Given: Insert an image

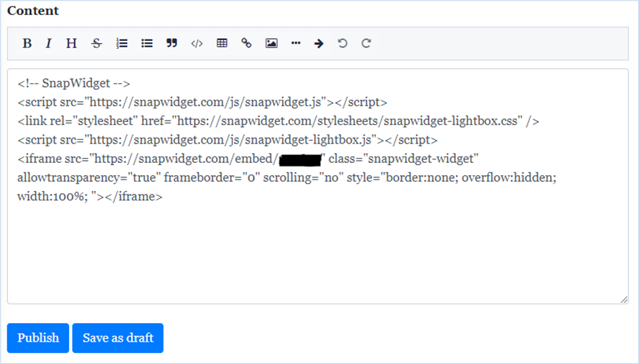Looking at the screenshot, I should click(271, 43).
